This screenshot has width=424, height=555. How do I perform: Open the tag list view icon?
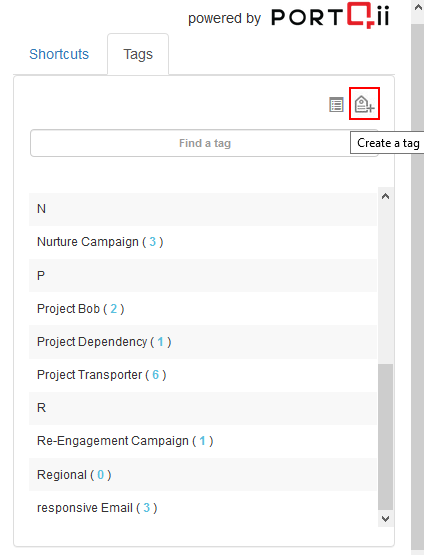tap(336, 104)
